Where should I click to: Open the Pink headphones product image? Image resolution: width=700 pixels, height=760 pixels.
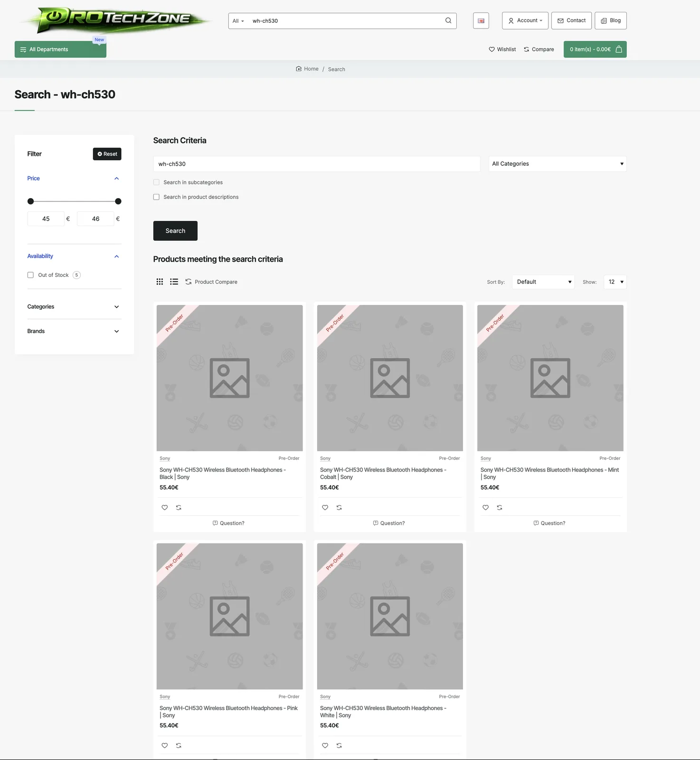click(x=229, y=616)
